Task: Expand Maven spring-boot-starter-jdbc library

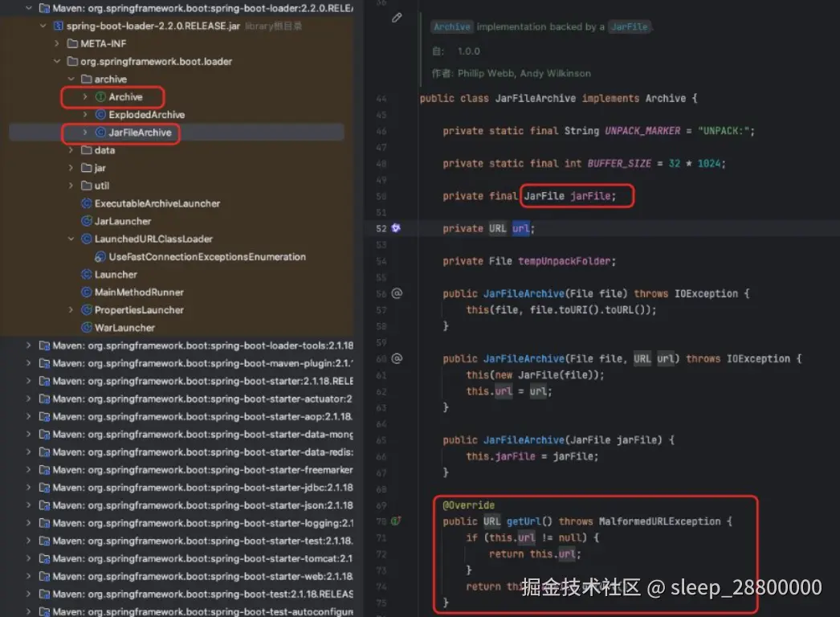Action: pyautogui.click(x=29, y=488)
